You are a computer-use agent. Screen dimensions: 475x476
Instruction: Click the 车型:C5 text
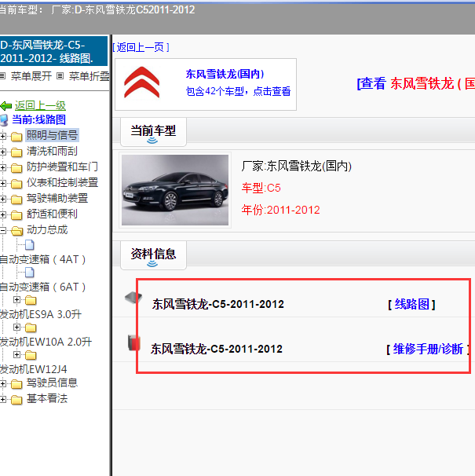(261, 188)
